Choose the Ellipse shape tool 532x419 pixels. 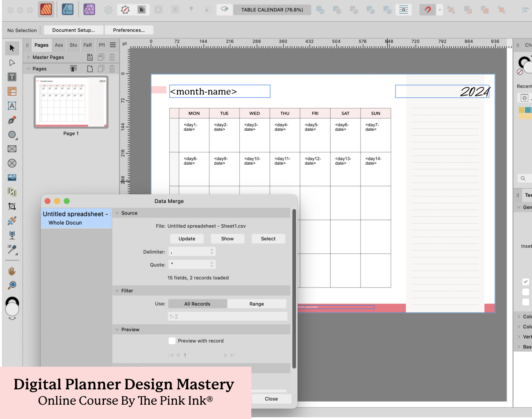(12, 135)
